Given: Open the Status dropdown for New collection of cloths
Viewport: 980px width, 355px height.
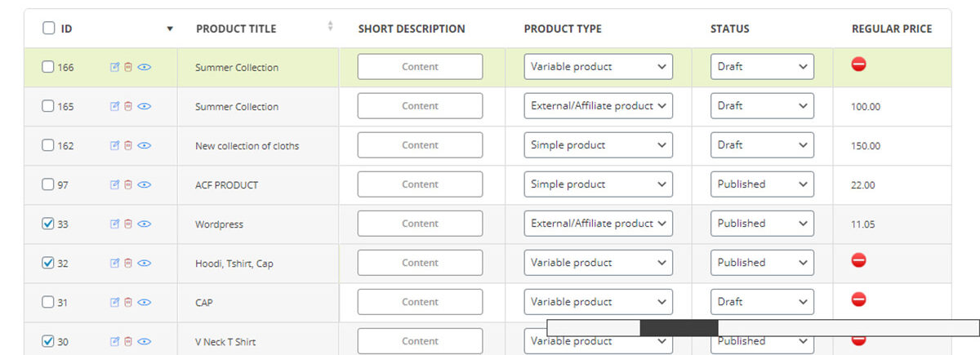Looking at the screenshot, I should pos(761,145).
